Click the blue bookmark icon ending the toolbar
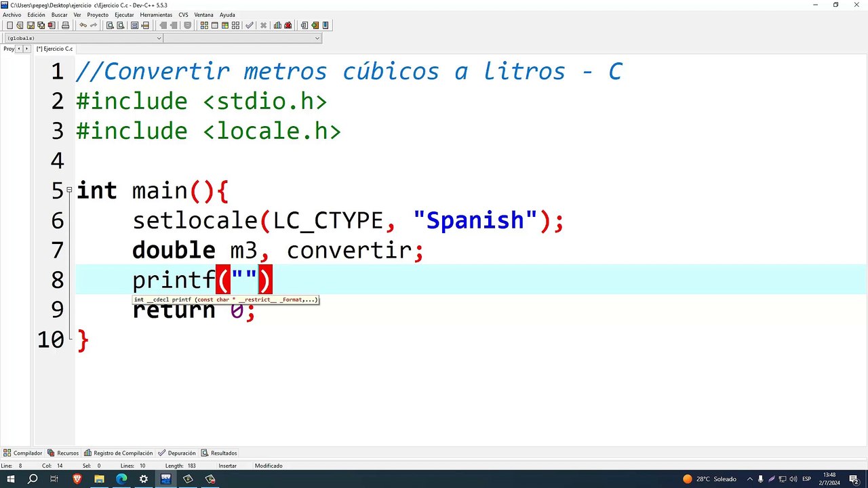The width and height of the screenshot is (868, 488). point(325,26)
